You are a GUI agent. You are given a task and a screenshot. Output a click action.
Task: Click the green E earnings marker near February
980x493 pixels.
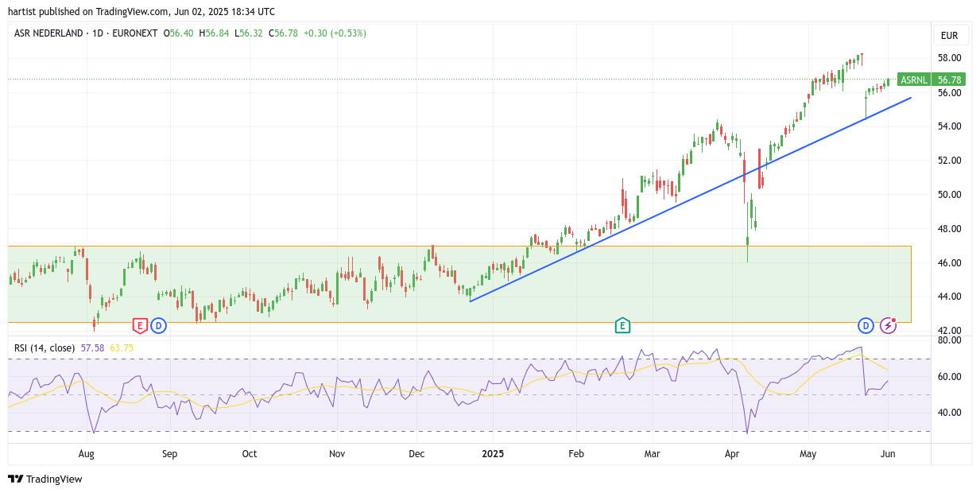click(622, 325)
